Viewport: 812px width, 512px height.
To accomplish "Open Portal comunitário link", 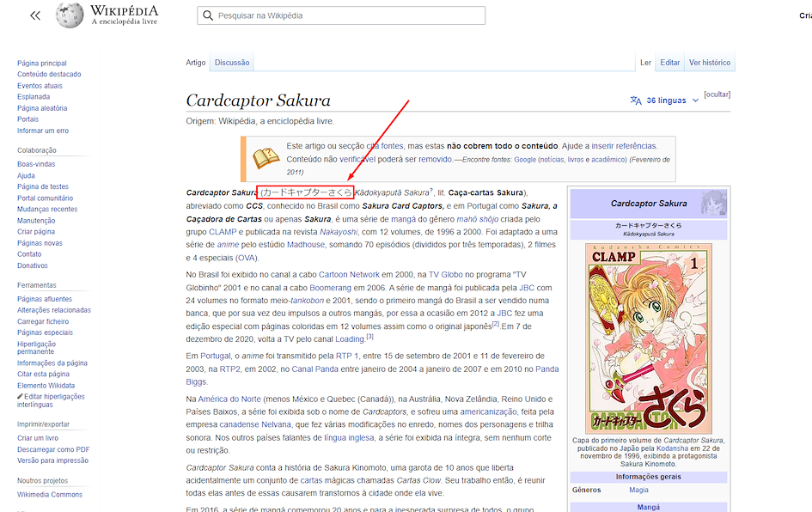I will click(x=45, y=198).
